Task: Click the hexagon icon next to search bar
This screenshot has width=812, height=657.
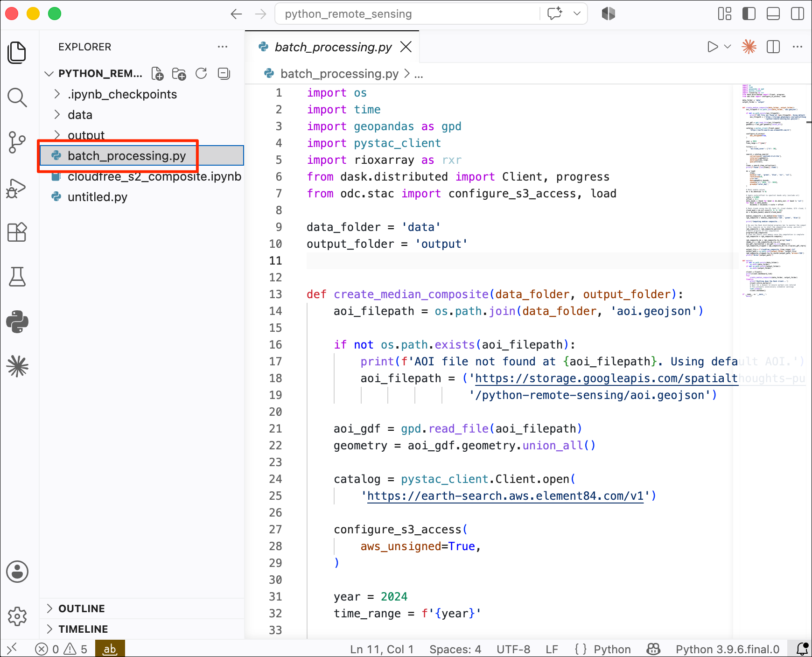Action: tap(609, 14)
